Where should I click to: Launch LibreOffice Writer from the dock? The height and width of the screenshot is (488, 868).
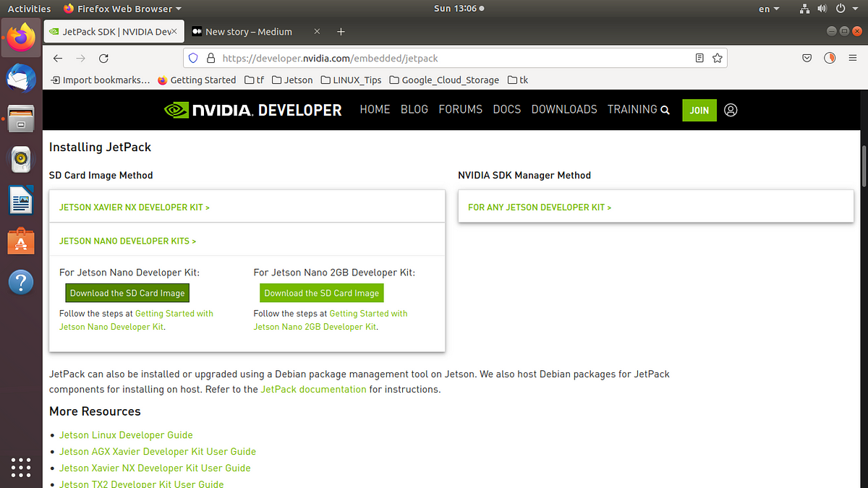21,200
